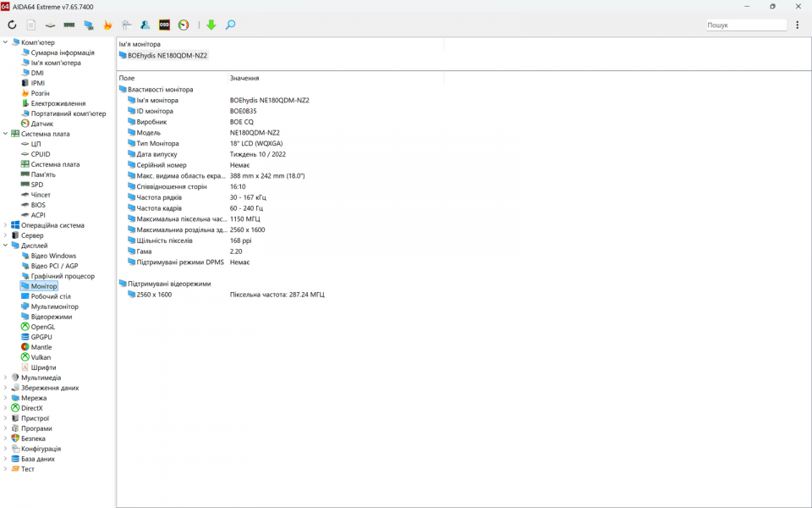Viewport: 812px width, 508px height.
Task: Select the IPMI tree entry
Action: tap(38, 83)
